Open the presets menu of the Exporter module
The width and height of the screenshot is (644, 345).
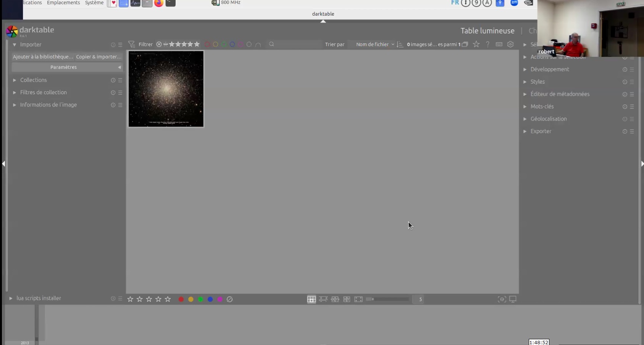[632, 131]
